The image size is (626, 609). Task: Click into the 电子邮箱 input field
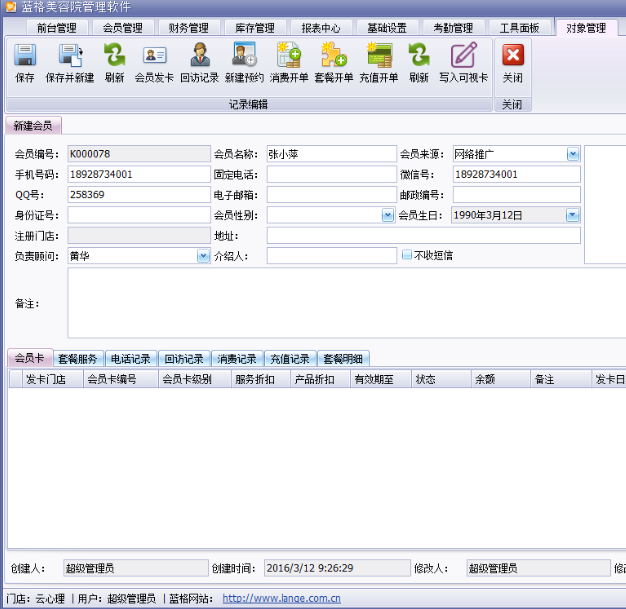331,195
